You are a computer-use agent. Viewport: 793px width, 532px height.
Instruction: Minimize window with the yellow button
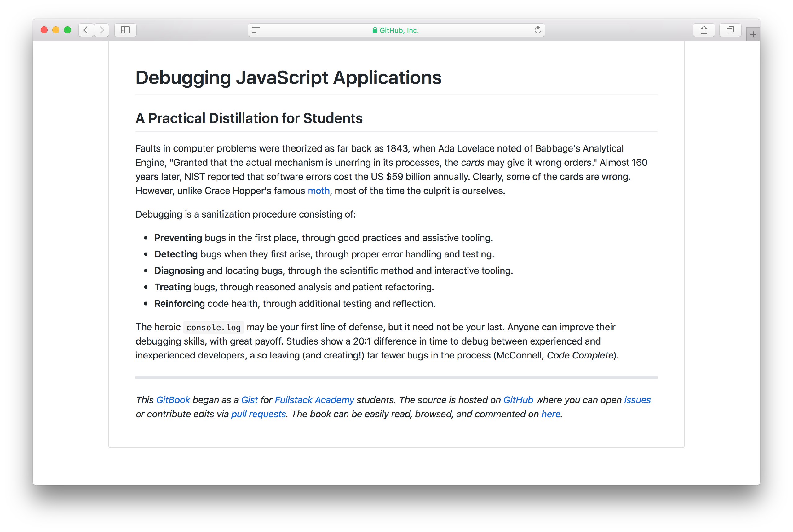pyautogui.click(x=56, y=30)
